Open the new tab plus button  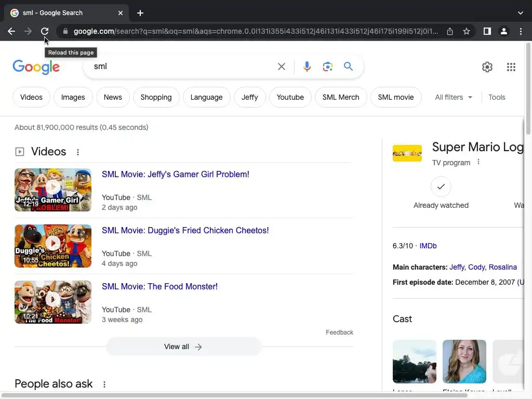coord(140,13)
